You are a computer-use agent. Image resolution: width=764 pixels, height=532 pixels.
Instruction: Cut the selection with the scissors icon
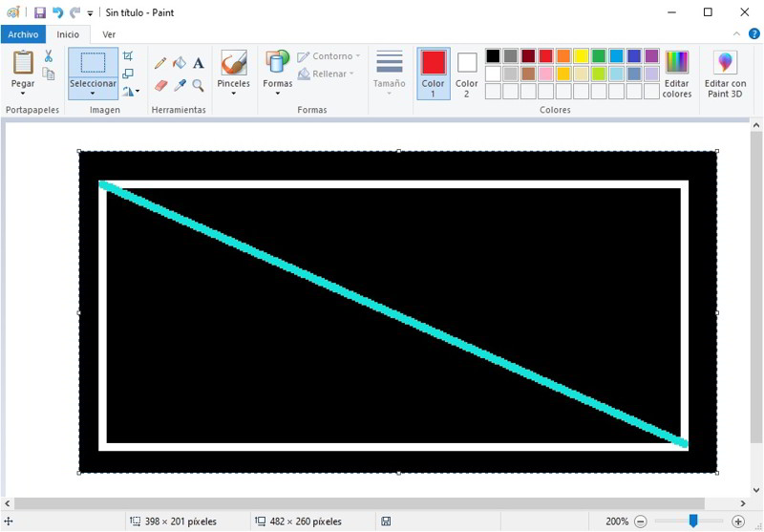click(x=49, y=56)
